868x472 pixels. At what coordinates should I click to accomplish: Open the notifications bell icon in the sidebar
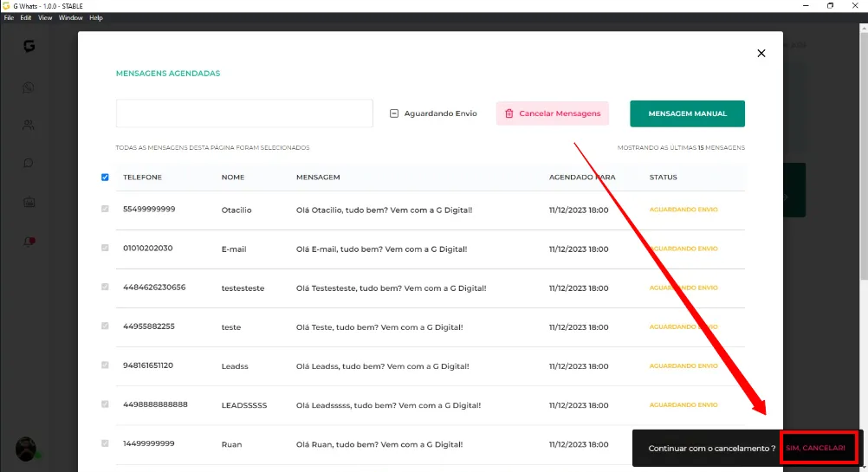[29, 242]
